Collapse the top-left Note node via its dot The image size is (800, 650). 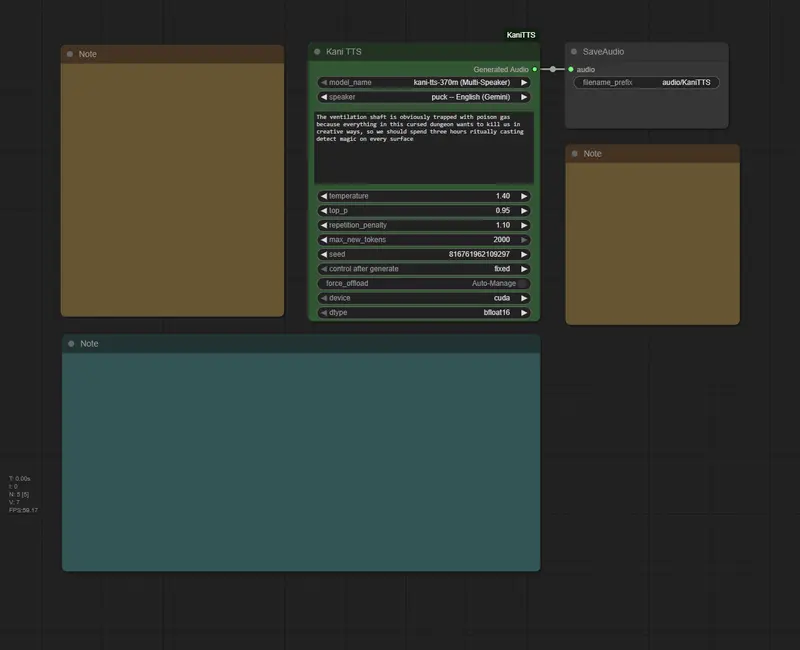point(69,54)
